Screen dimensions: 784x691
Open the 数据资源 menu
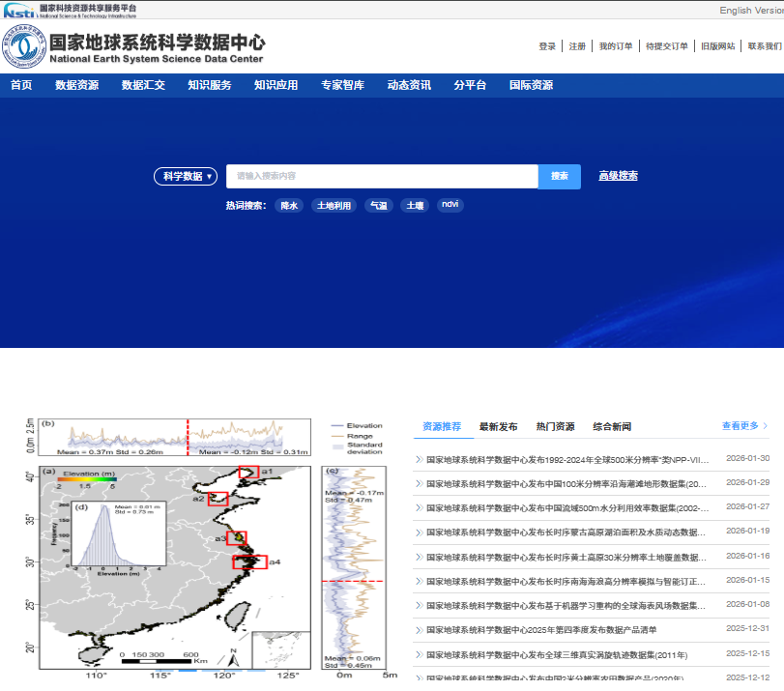coord(75,84)
